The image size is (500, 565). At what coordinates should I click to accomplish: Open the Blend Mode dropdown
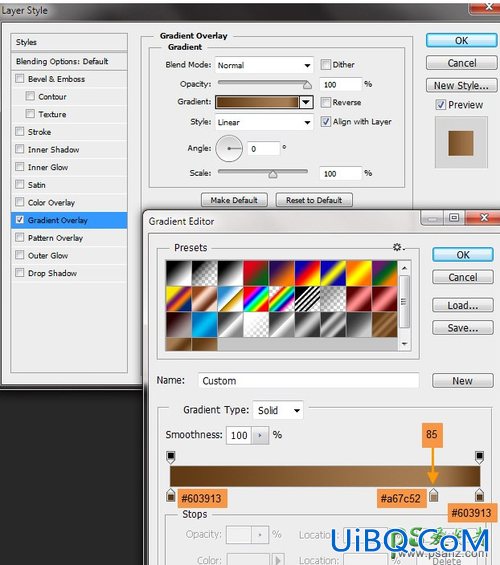coord(264,65)
